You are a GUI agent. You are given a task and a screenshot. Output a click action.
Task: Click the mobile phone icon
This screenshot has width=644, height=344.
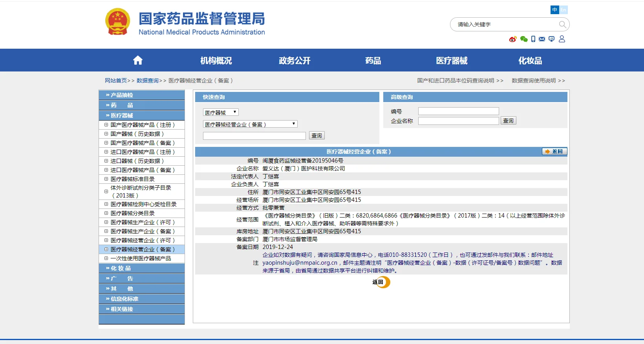(533, 39)
